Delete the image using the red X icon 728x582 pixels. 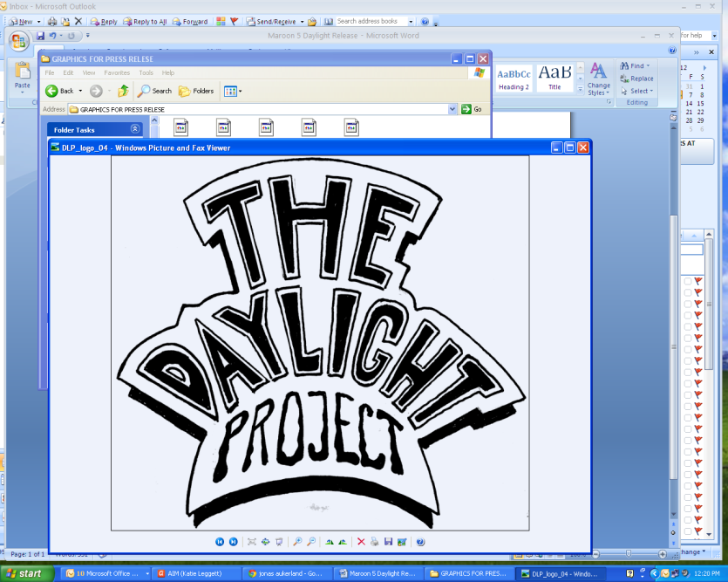[361, 542]
